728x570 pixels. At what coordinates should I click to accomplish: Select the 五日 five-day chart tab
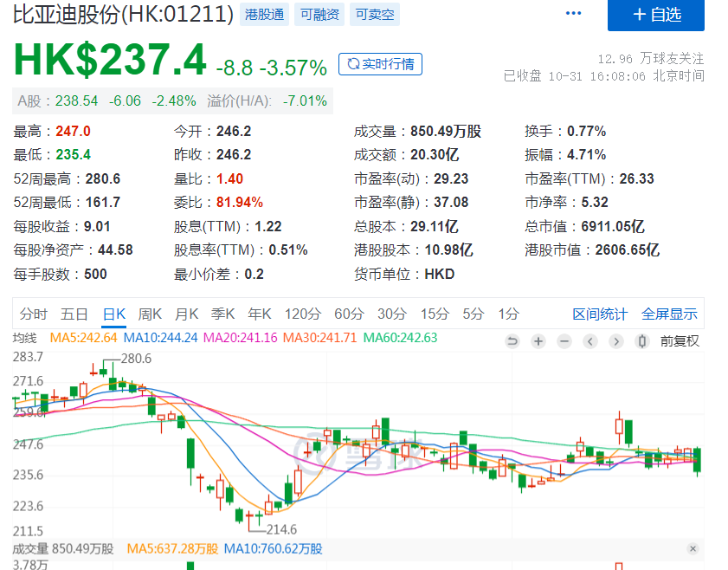click(74, 314)
